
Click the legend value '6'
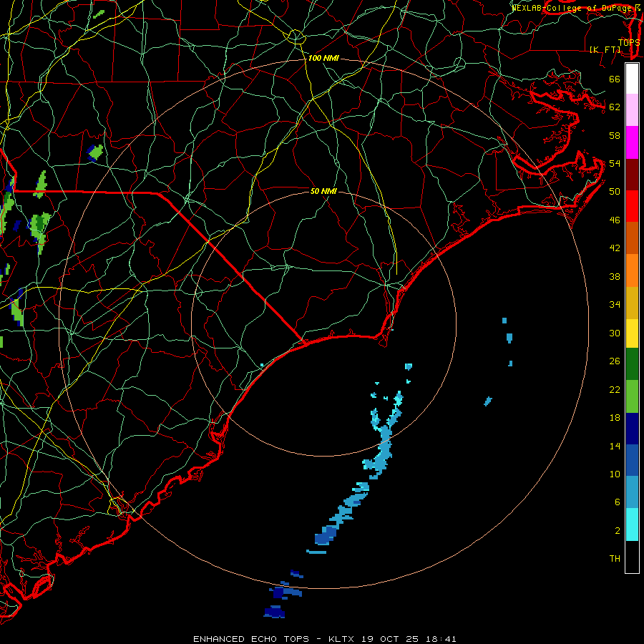tap(618, 502)
